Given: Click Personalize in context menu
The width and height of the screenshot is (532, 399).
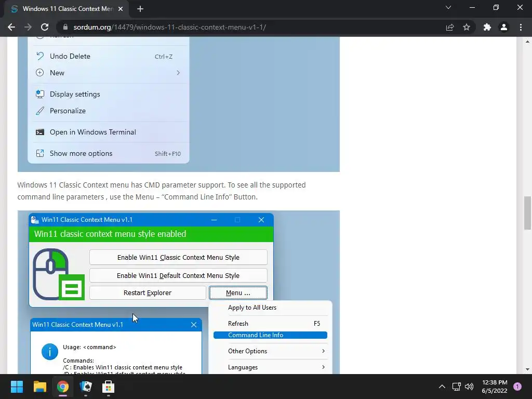Looking at the screenshot, I should click(x=109, y=111).
